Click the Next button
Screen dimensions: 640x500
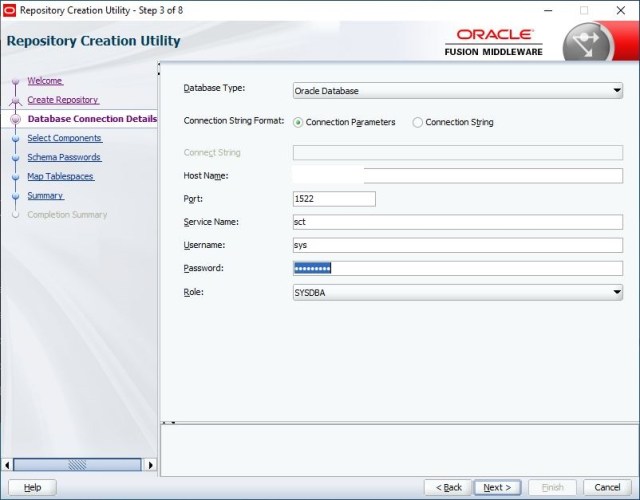pos(497,487)
